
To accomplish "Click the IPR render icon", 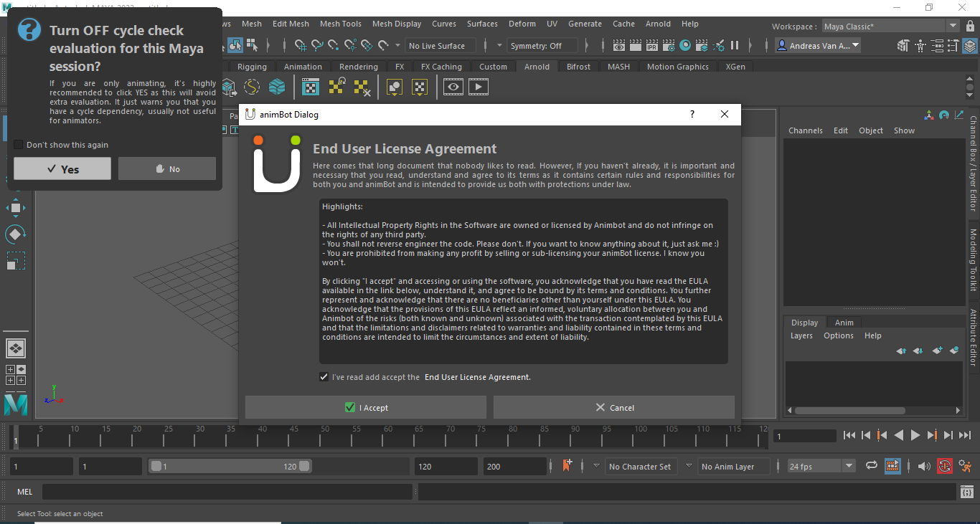I will click(652, 45).
